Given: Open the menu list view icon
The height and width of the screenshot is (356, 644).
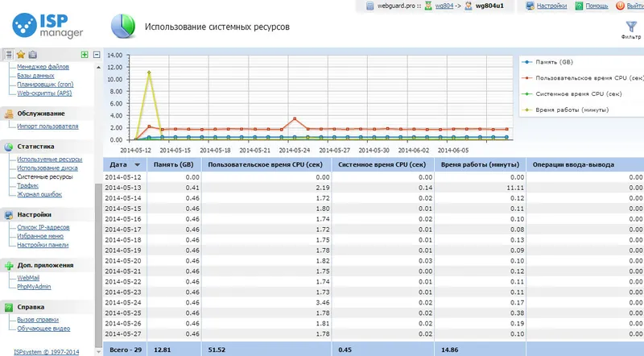Looking at the screenshot, I should pos(9,54).
